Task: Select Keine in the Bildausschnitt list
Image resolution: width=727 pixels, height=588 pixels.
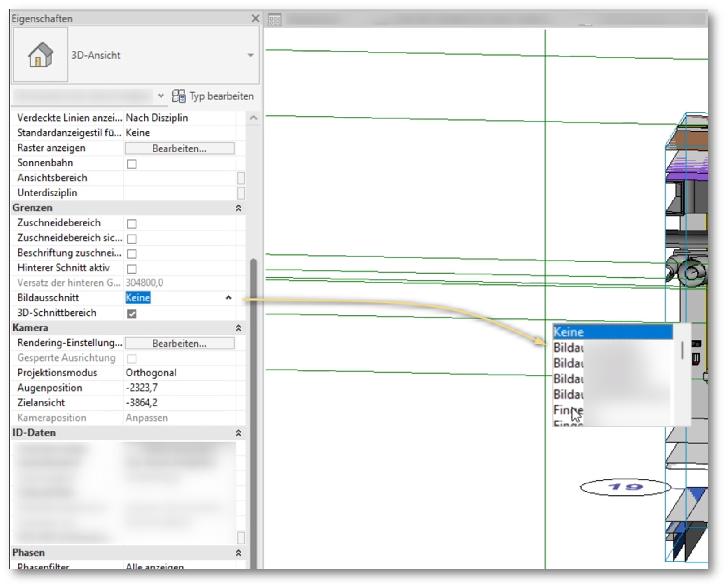Action: [613, 332]
